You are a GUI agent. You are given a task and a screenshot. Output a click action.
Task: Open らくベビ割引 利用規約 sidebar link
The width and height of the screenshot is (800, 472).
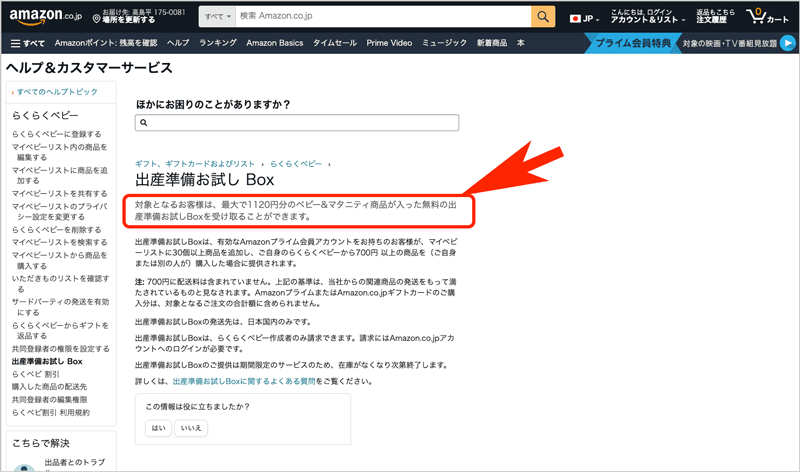(51, 412)
